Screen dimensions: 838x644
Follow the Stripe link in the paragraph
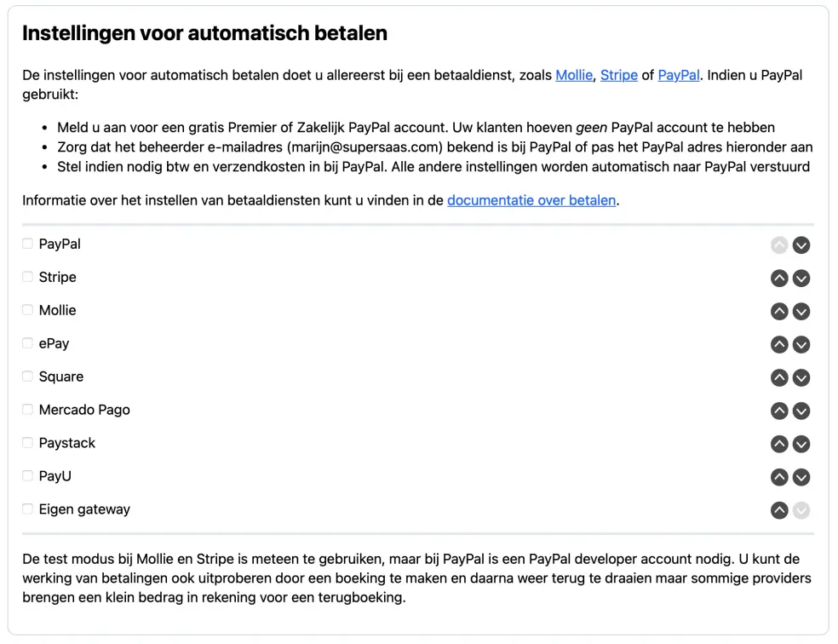[x=619, y=75]
